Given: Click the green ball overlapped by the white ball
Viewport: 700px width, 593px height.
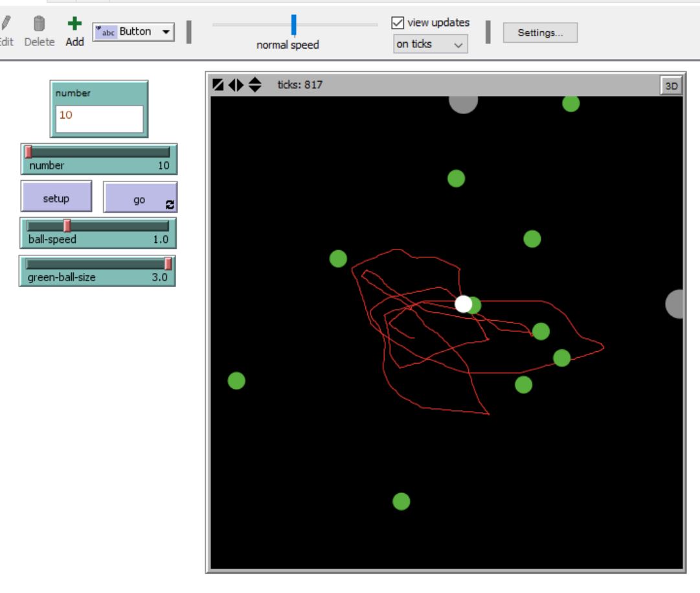Looking at the screenshot, I should pos(476,305).
